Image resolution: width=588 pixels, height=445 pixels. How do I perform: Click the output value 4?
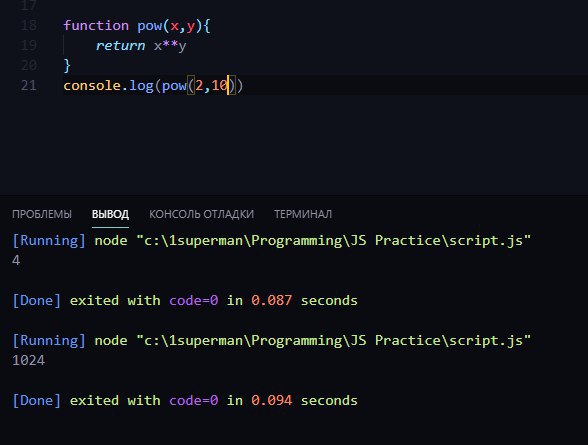coord(16,260)
